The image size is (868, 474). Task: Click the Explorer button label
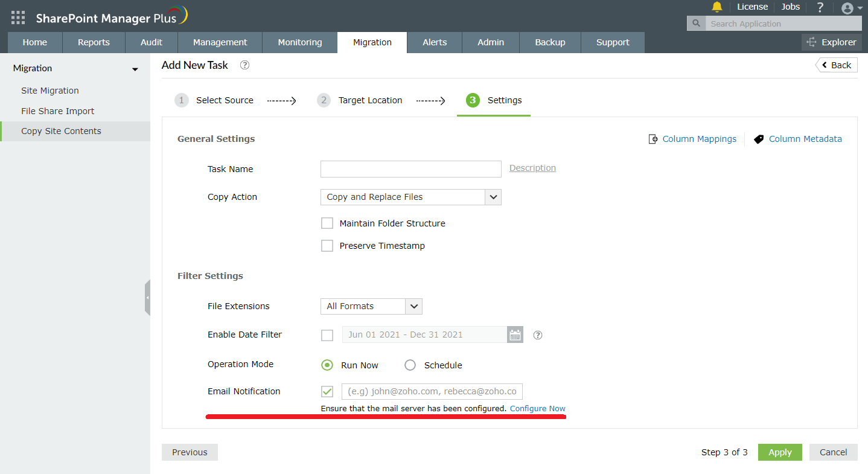pyautogui.click(x=839, y=42)
